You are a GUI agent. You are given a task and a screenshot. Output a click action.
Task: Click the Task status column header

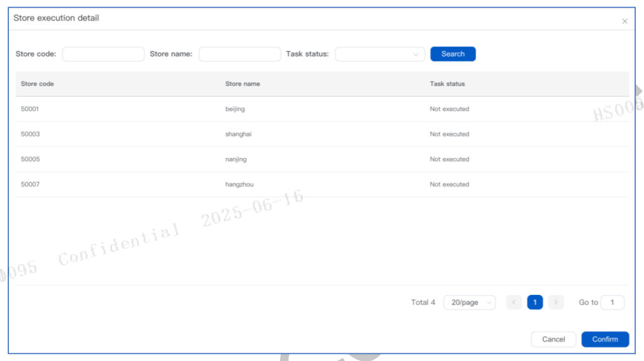pyautogui.click(x=447, y=84)
